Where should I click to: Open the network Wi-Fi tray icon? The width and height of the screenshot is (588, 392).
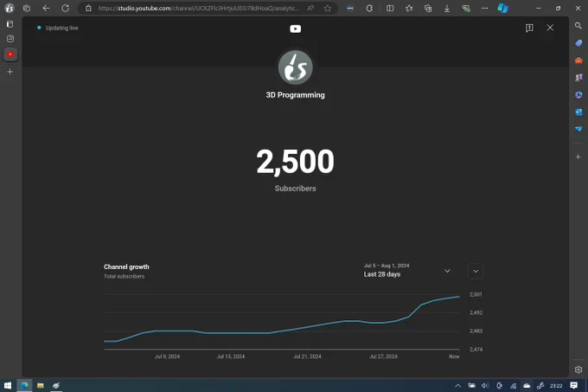[513, 386]
